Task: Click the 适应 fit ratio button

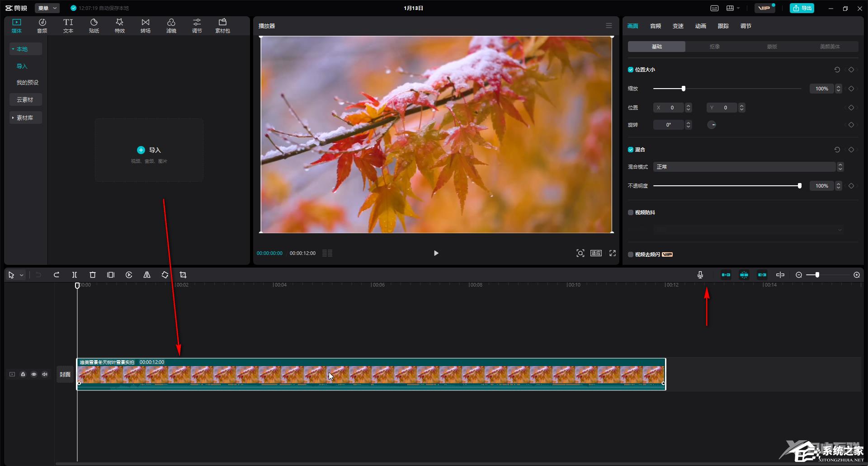Action: (x=596, y=253)
